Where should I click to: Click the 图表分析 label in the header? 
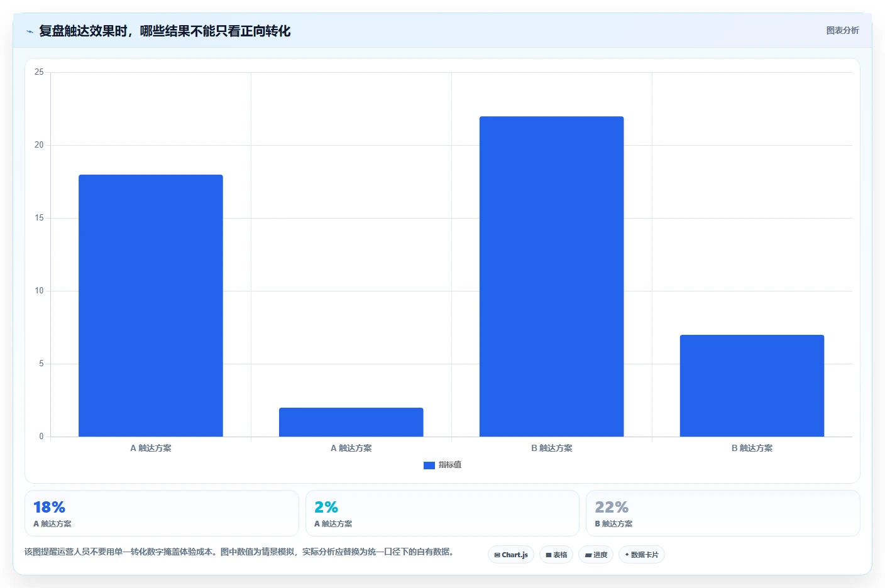[x=842, y=30]
